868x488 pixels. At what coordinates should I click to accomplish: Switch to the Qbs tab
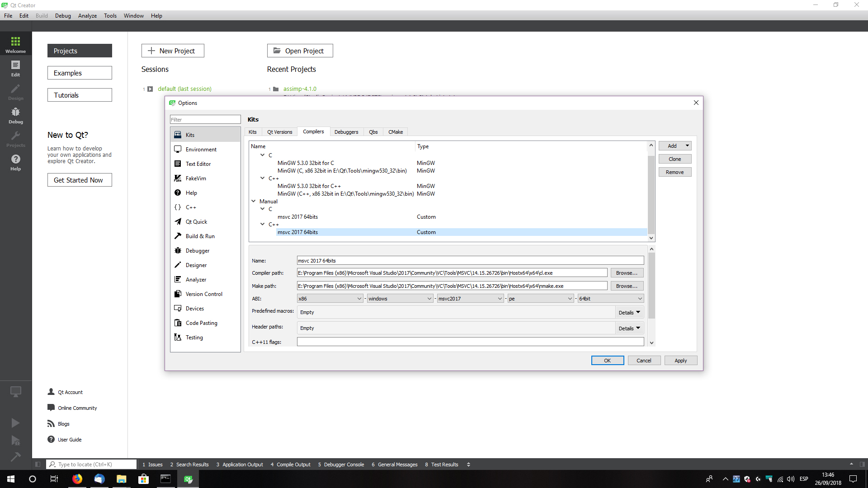[373, 132]
